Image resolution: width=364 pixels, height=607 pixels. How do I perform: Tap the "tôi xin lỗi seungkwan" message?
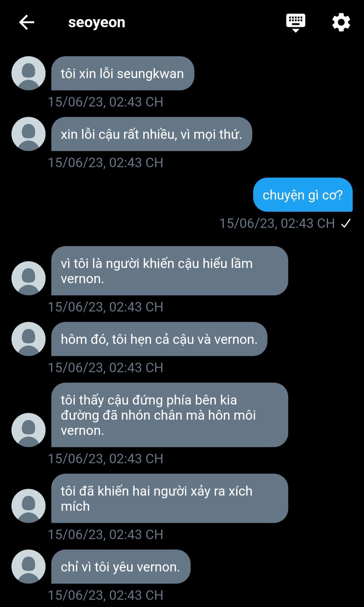click(x=122, y=74)
